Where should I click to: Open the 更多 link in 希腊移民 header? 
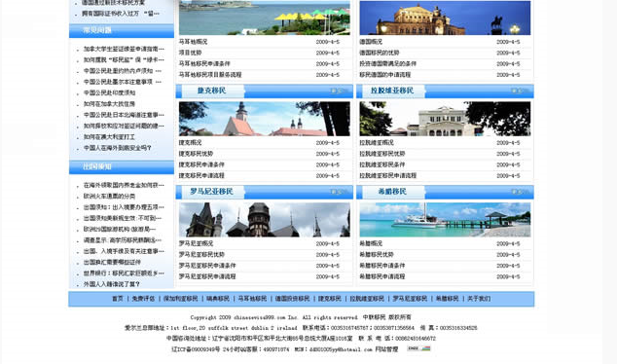[518, 192]
